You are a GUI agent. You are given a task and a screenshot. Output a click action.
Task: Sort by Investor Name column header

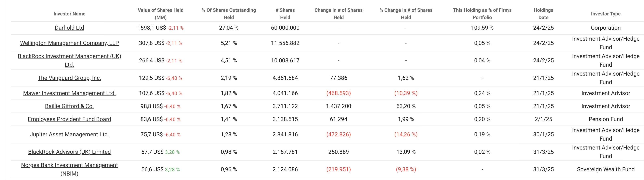coord(69,14)
